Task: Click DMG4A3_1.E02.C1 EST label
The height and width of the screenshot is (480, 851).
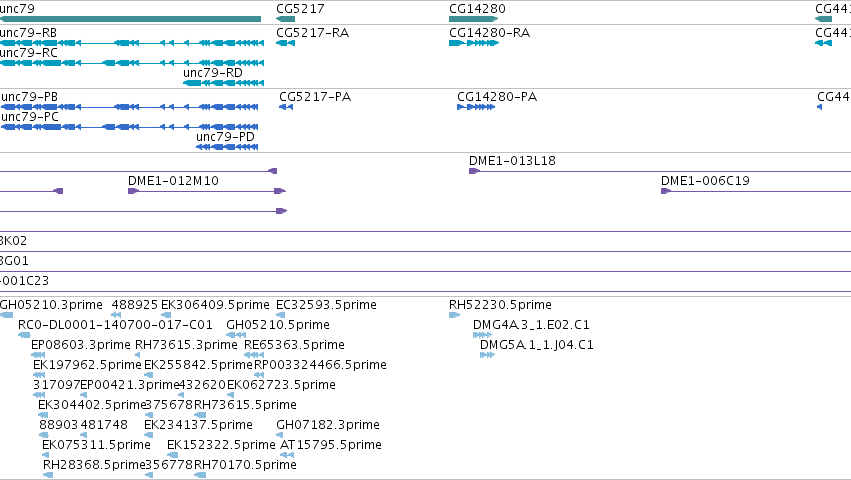Action: [x=531, y=325]
